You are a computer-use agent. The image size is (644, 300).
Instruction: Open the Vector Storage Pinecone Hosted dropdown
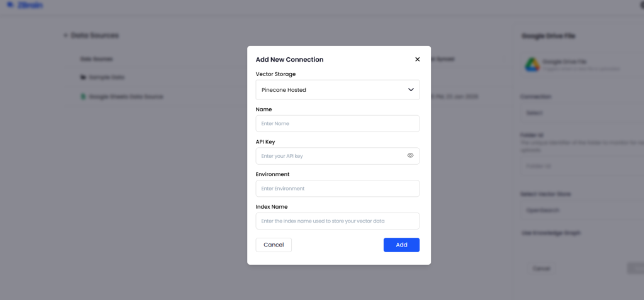tap(337, 90)
